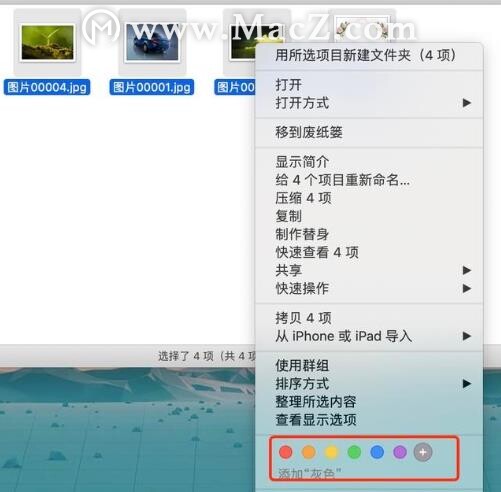Apply the orange tag color
The width and height of the screenshot is (501, 492).
(x=309, y=452)
